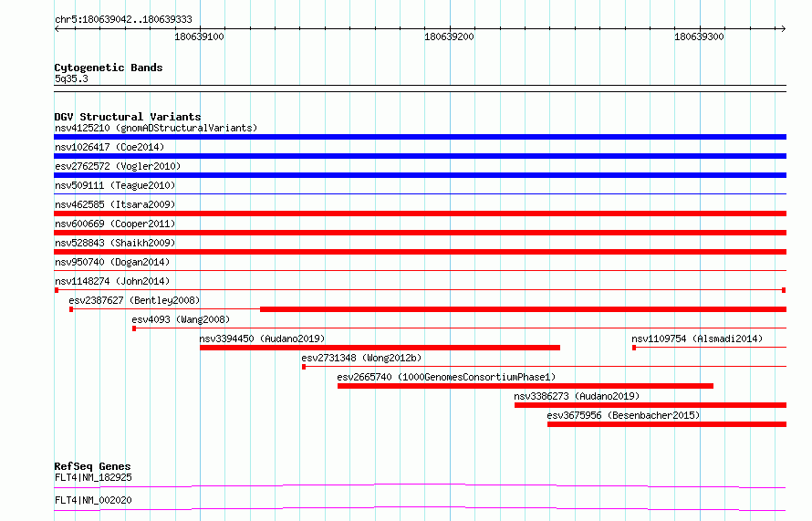The image size is (812, 521).
Task: Select the nsv462585 (Itsara2009) label
Action: tap(115, 204)
